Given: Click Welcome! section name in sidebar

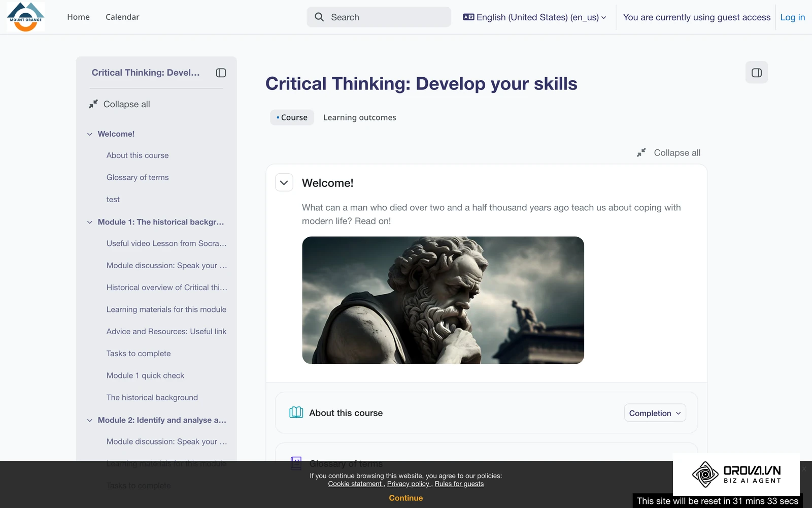Looking at the screenshot, I should pos(116,134).
